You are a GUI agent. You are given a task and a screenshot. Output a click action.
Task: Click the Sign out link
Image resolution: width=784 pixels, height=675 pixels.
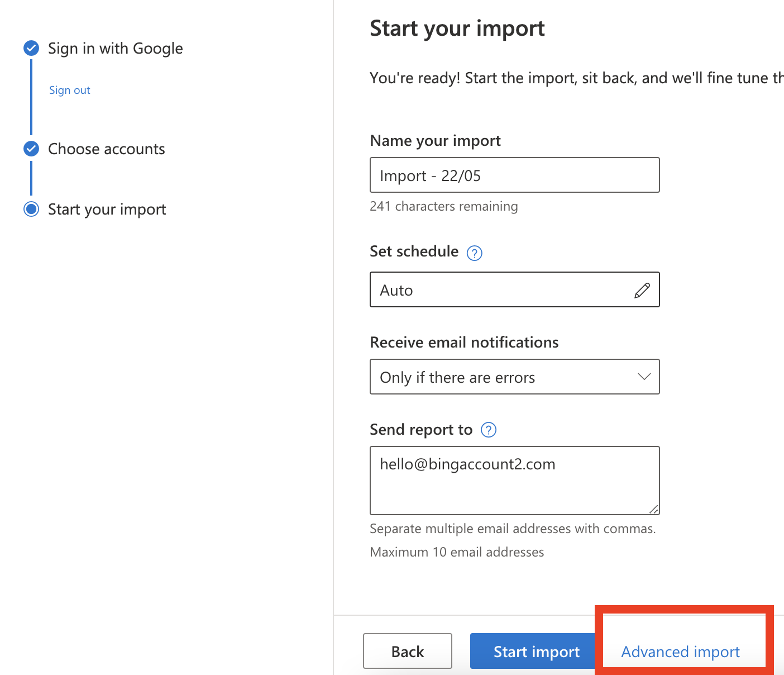point(69,90)
